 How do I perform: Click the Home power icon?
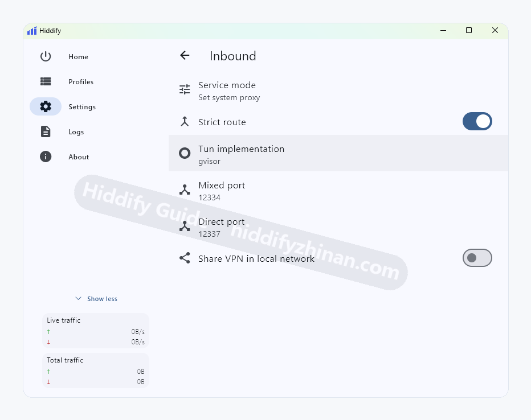[x=46, y=56]
